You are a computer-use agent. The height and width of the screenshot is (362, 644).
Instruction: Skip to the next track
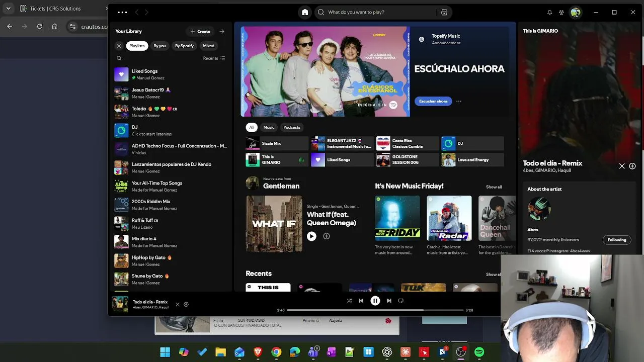coord(389,301)
